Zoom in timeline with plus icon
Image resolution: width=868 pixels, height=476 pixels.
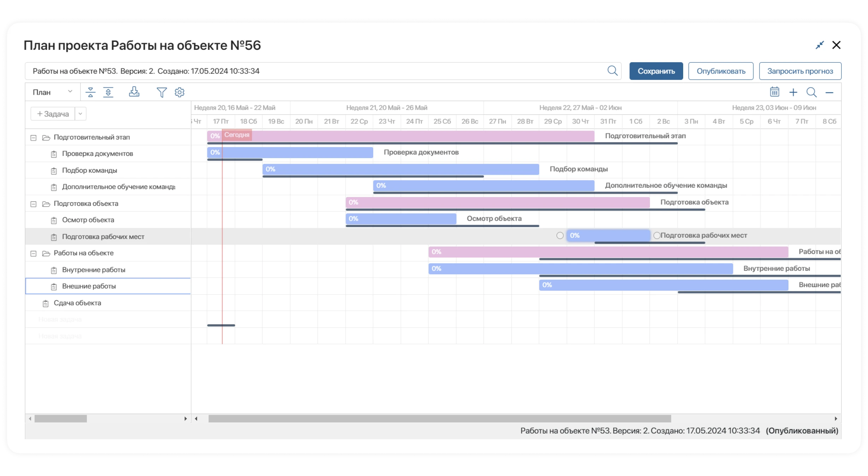pyautogui.click(x=793, y=92)
